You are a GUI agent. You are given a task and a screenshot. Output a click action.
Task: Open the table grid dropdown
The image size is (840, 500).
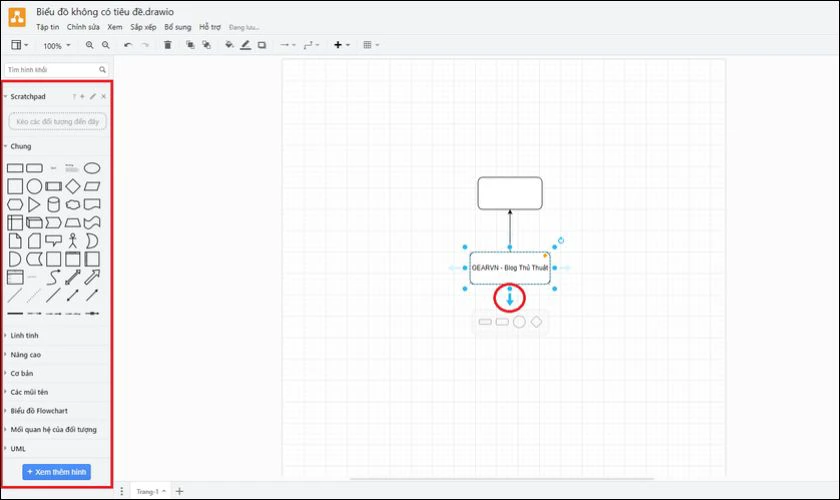[371, 45]
